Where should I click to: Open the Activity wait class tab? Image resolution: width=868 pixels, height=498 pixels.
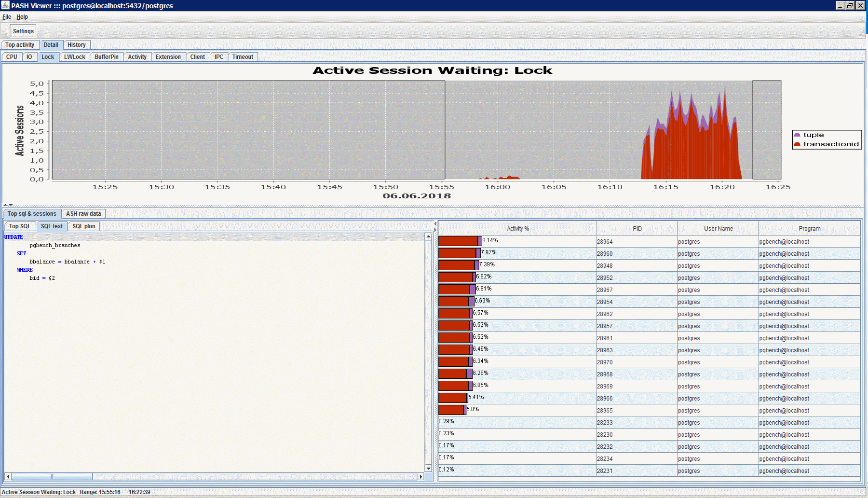tap(137, 56)
